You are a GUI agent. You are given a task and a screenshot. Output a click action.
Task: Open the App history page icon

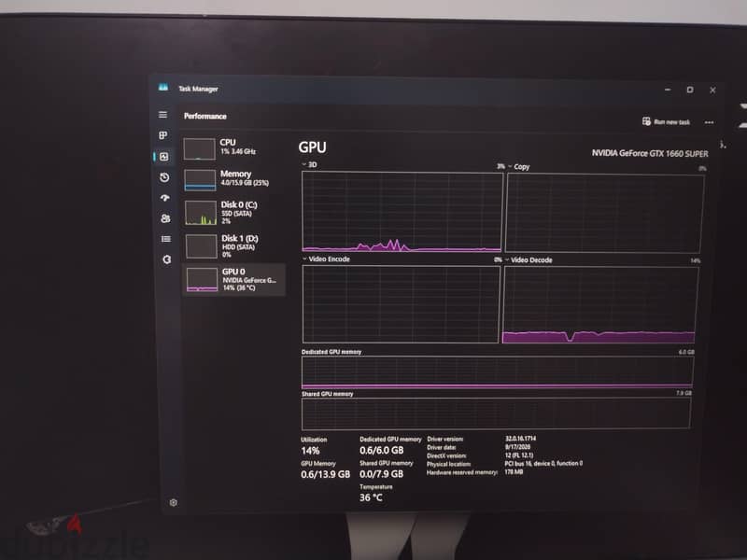(x=164, y=177)
